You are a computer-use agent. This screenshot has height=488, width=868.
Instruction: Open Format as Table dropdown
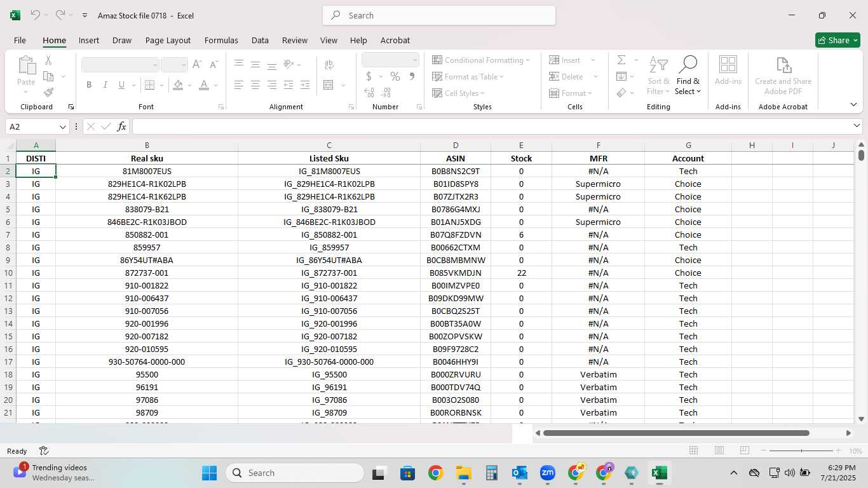click(468, 76)
